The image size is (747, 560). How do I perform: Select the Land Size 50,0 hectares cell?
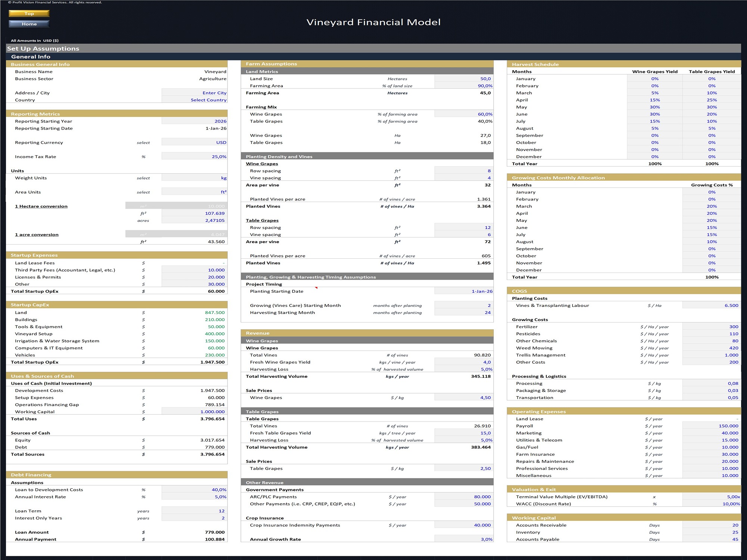tap(464, 78)
